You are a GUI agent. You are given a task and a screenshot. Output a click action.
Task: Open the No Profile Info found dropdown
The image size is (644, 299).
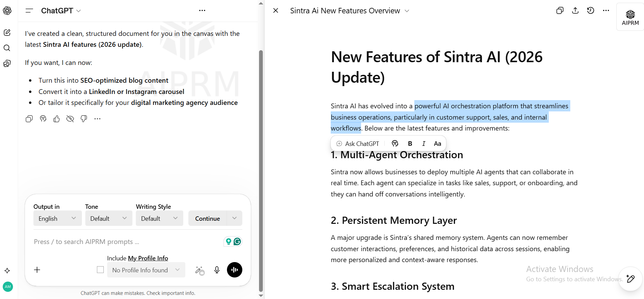tap(146, 270)
